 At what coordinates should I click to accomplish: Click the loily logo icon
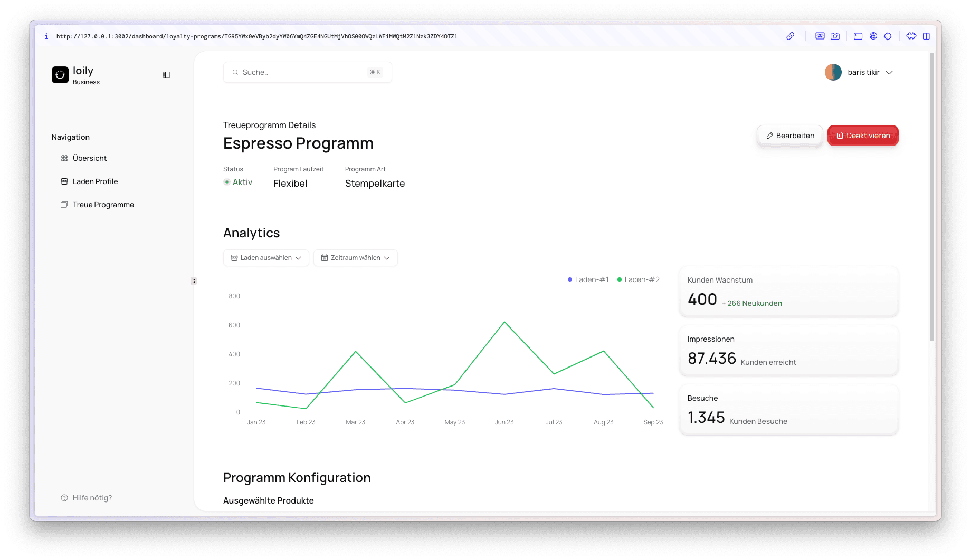pyautogui.click(x=60, y=75)
